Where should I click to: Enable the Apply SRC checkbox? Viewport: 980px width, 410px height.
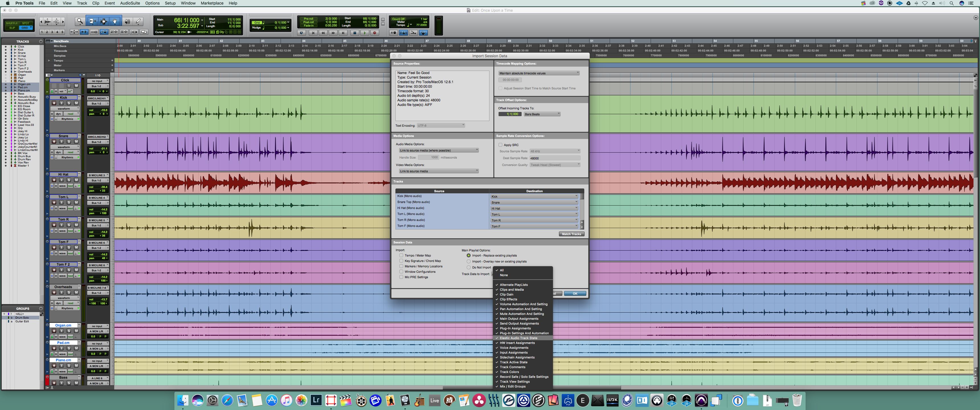click(x=500, y=145)
